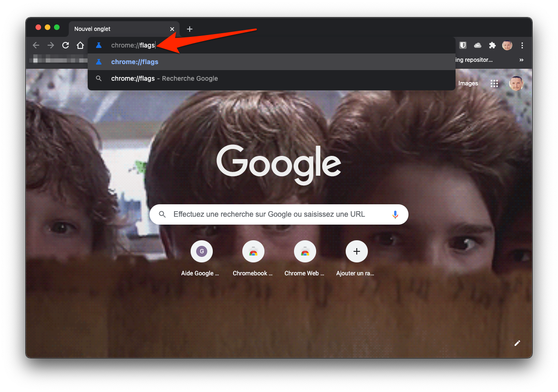Expand the bookmarks bar overflow chevron

[522, 60]
